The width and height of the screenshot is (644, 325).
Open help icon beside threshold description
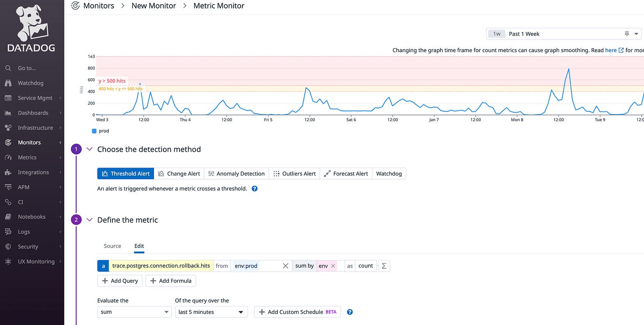[254, 188]
